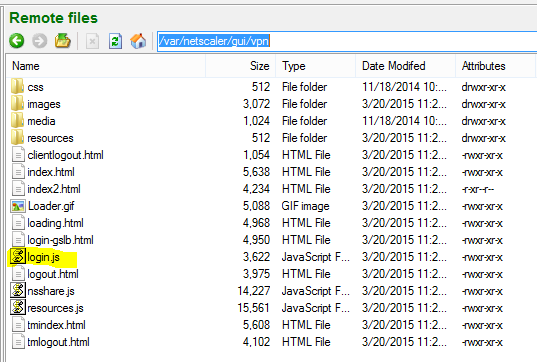Select the file name clientlogout.html

click(x=65, y=155)
